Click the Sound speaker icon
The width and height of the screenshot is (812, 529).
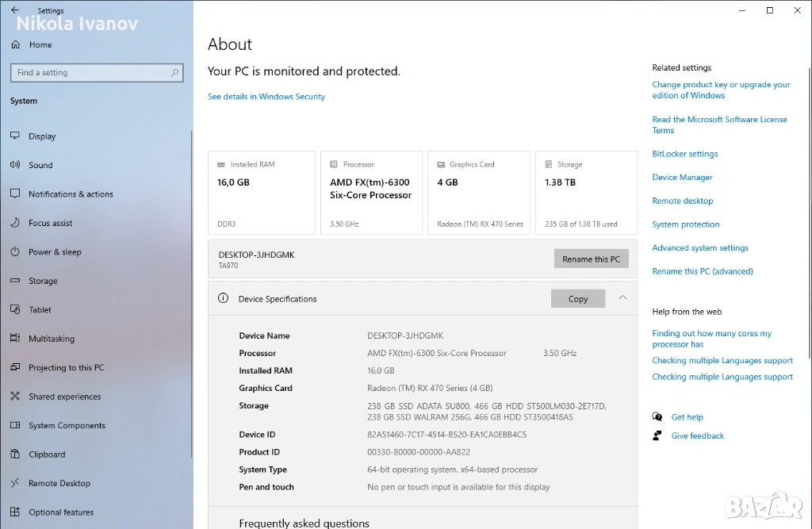pos(15,165)
